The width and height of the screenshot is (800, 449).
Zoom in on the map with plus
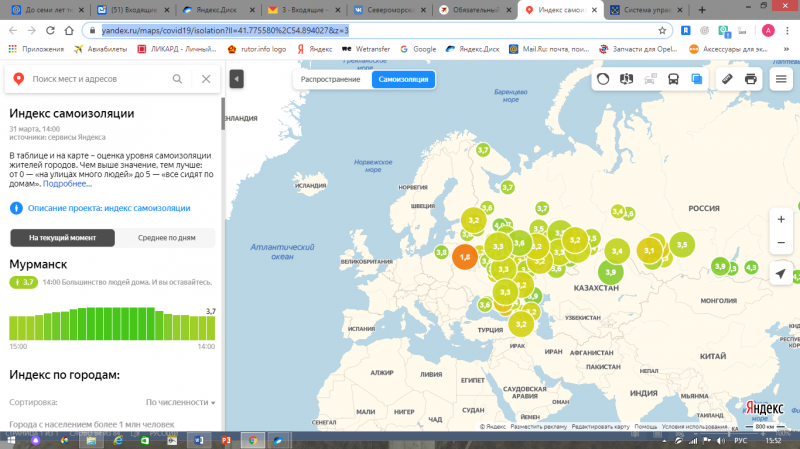pyautogui.click(x=781, y=219)
